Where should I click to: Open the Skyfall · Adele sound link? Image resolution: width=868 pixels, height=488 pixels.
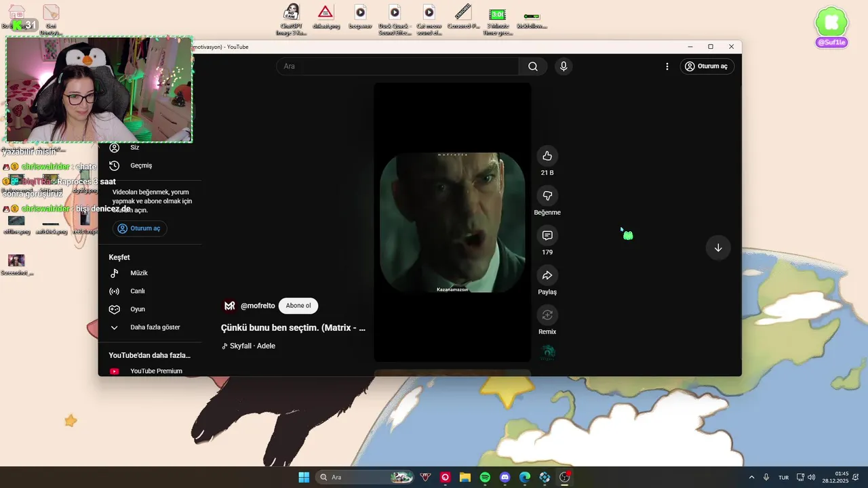[248, 346]
